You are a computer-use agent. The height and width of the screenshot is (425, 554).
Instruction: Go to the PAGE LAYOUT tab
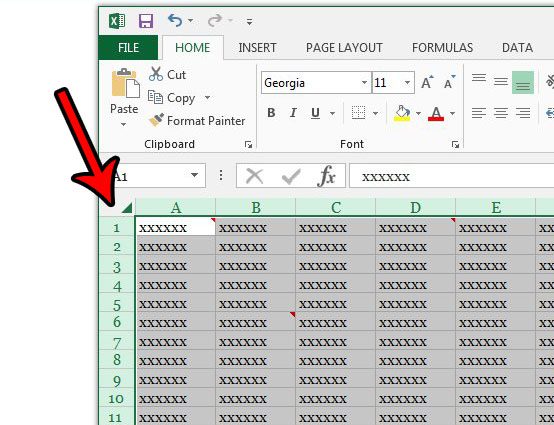pyautogui.click(x=344, y=48)
